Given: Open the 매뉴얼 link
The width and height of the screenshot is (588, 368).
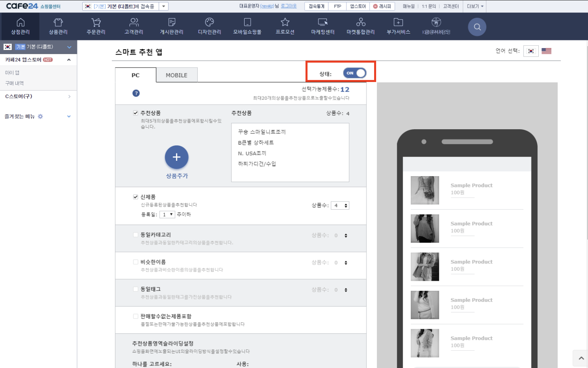Looking at the screenshot, I should [x=409, y=6].
